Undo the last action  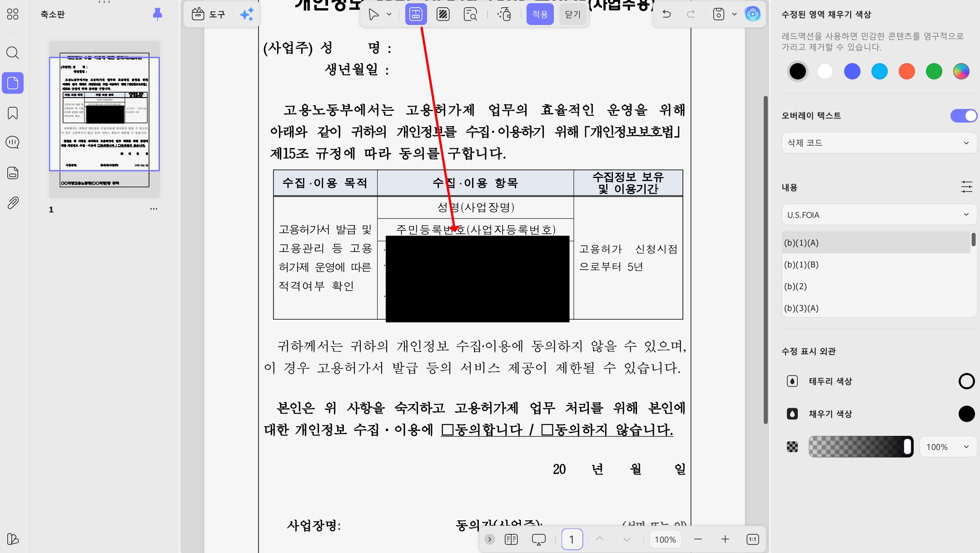(x=667, y=14)
